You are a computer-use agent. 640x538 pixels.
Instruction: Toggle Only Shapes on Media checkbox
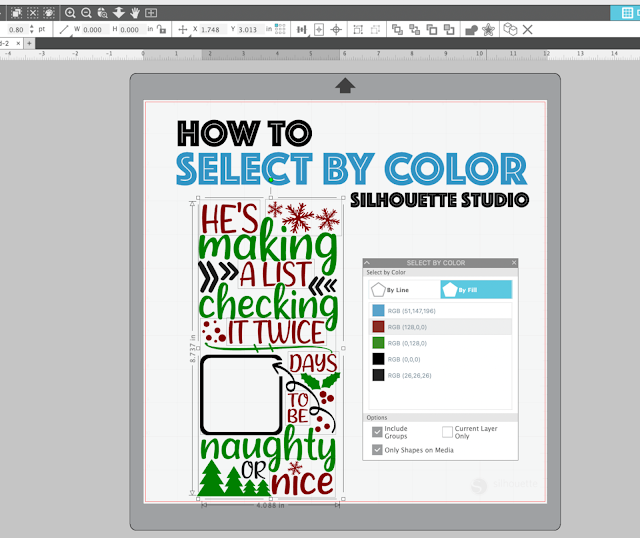[x=377, y=450]
